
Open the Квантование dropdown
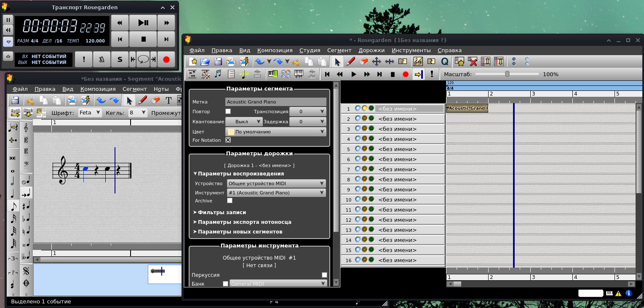pyautogui.click(x=244, y=122)
